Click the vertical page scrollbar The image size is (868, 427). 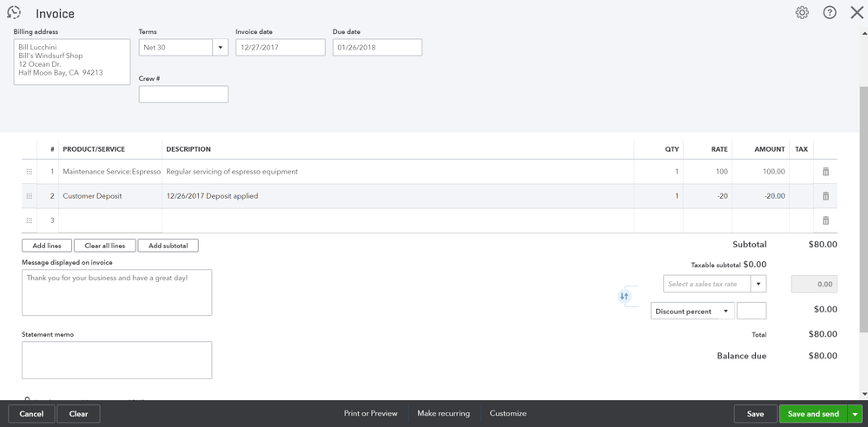tap(864, 210)
